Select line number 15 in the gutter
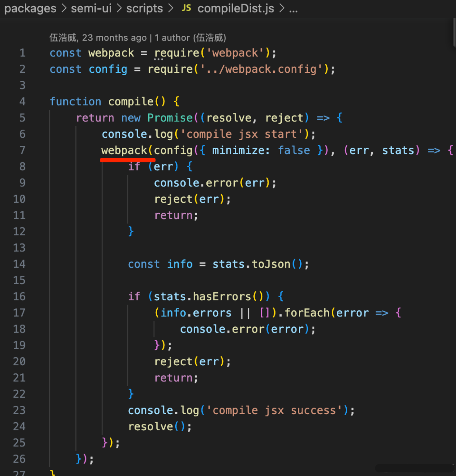Screen dimensions: 456x476 19,280
